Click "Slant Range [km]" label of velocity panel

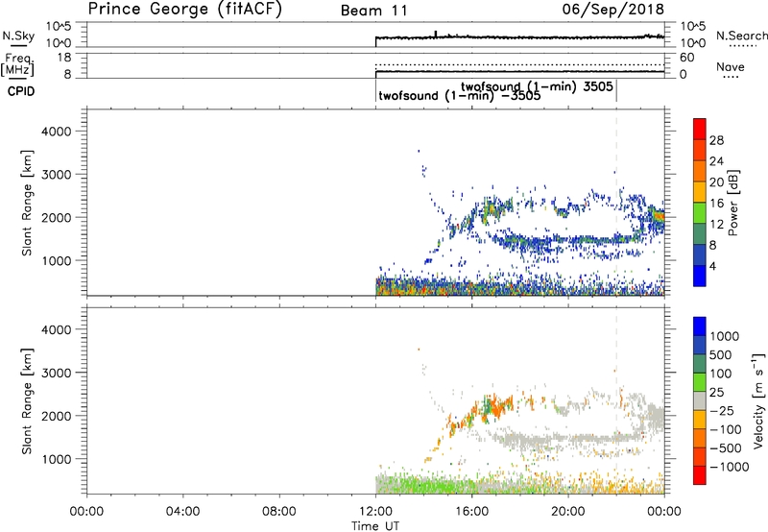click(27, 401)
